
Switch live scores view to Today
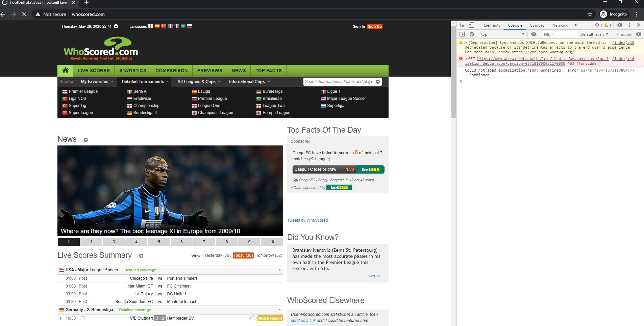point(243,255)
